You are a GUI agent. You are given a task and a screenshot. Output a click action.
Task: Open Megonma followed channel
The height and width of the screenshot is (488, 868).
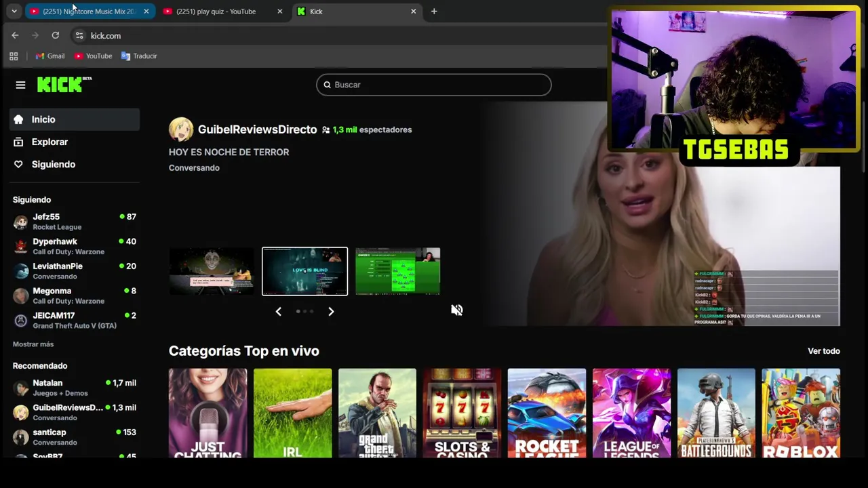coord(75,296)
